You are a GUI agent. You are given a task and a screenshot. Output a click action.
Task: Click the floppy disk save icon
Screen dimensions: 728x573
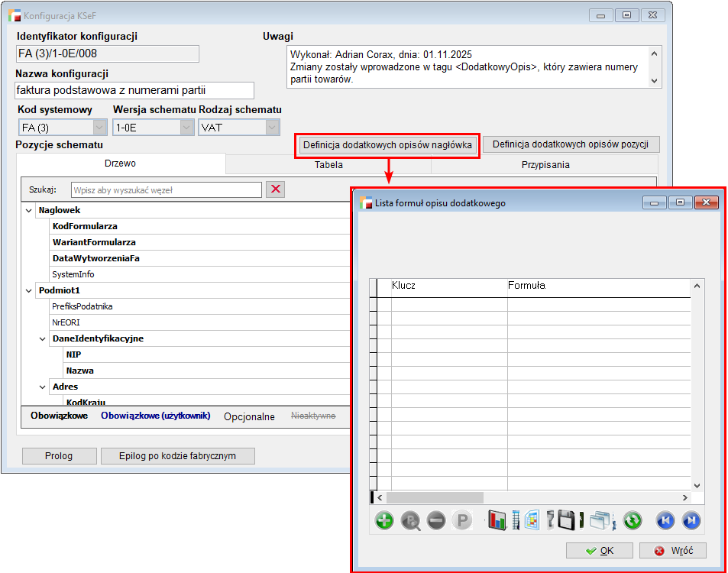pos(566,521)
